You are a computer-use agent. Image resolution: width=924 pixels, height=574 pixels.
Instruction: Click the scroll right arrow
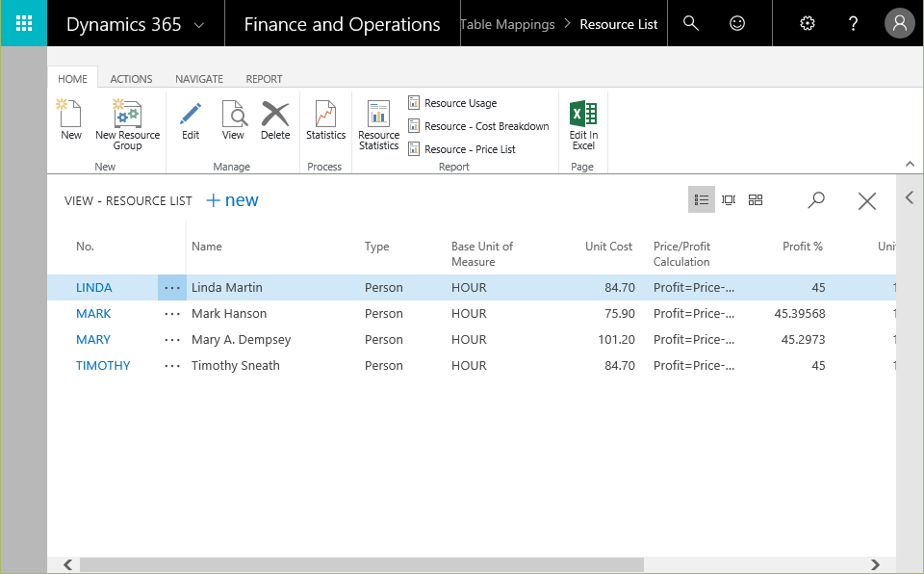tap(875, 564)
